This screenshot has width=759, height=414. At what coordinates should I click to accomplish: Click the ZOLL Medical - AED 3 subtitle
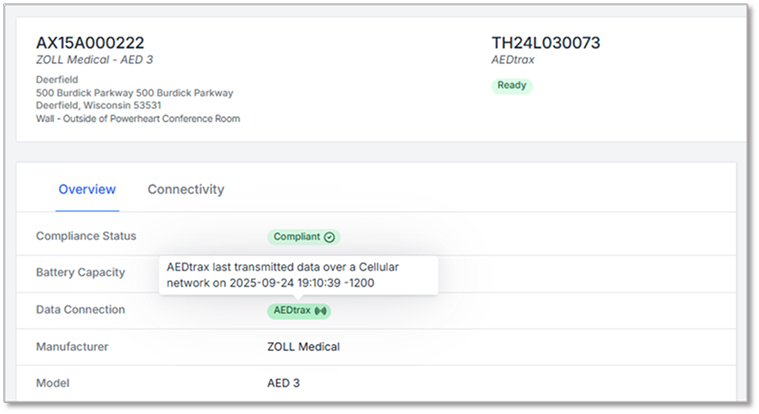click(90, 61)
